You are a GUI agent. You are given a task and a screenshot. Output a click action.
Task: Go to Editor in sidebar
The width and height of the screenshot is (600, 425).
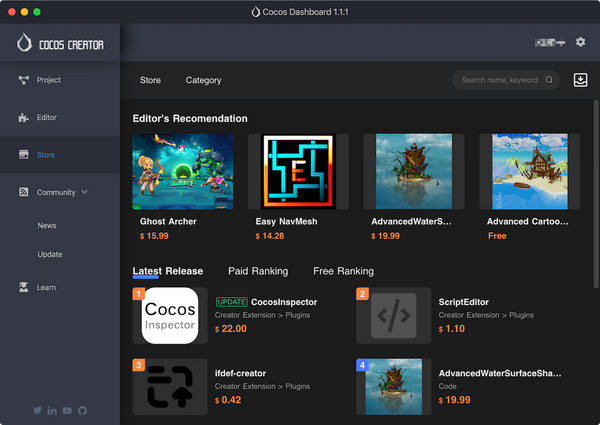[x=47, y=117]
